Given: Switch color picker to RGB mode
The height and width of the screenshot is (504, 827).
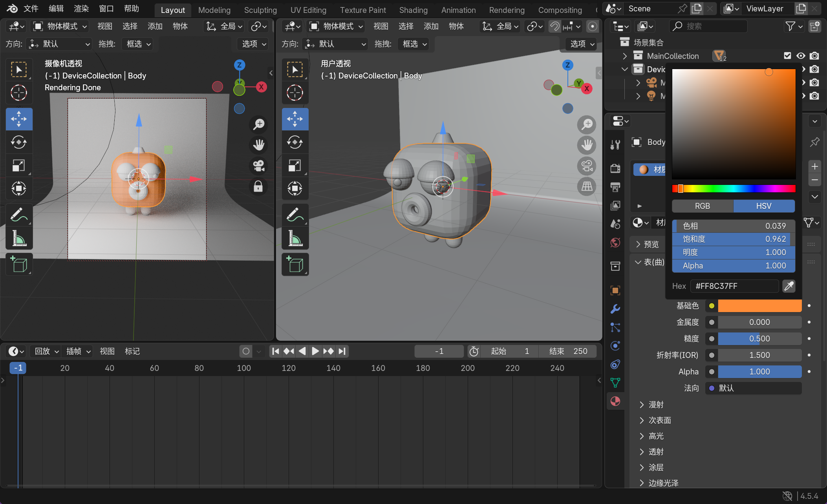Looking at the screenshot, I should point(702,206).
